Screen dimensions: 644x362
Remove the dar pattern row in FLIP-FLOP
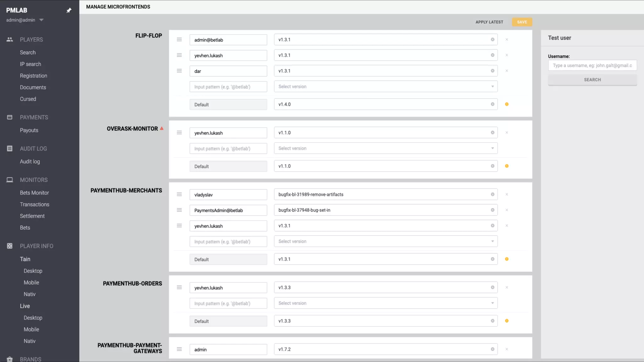(507, 71)
